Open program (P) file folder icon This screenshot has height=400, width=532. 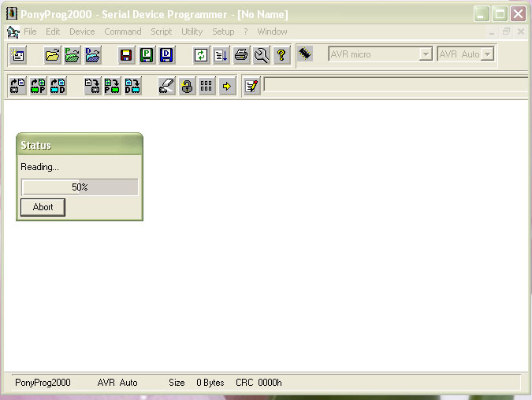(x=73, y=55)
